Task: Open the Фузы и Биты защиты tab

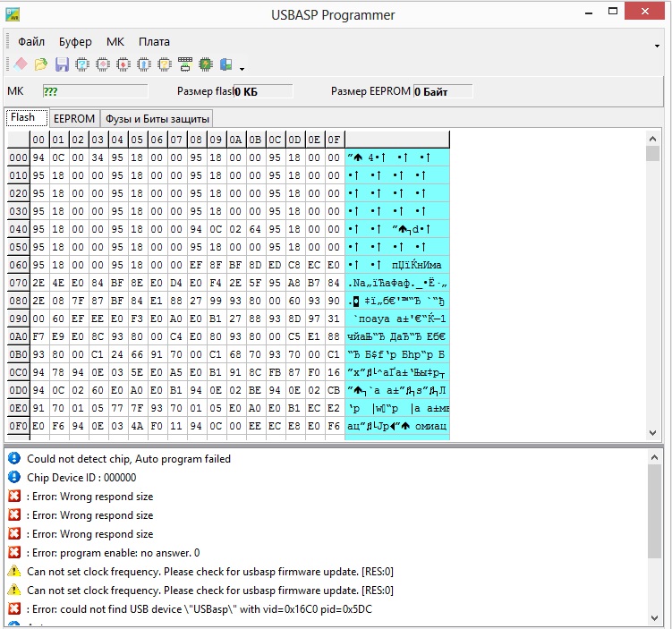Action: (x=157, y=119)
